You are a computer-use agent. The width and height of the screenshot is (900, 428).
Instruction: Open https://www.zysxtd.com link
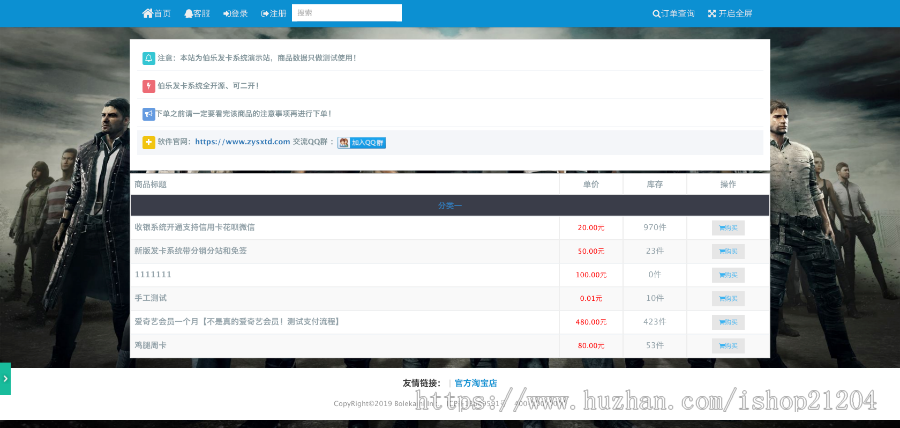tap(242, 142)
